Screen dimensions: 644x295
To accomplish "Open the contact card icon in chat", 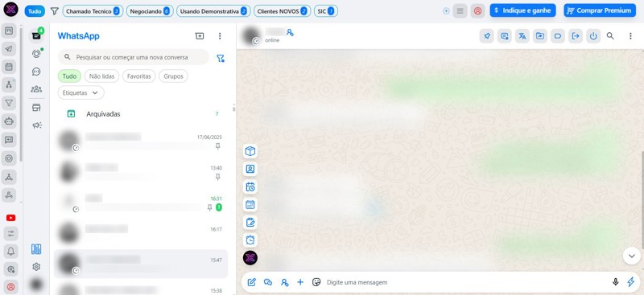I will [x=250, y=169].
